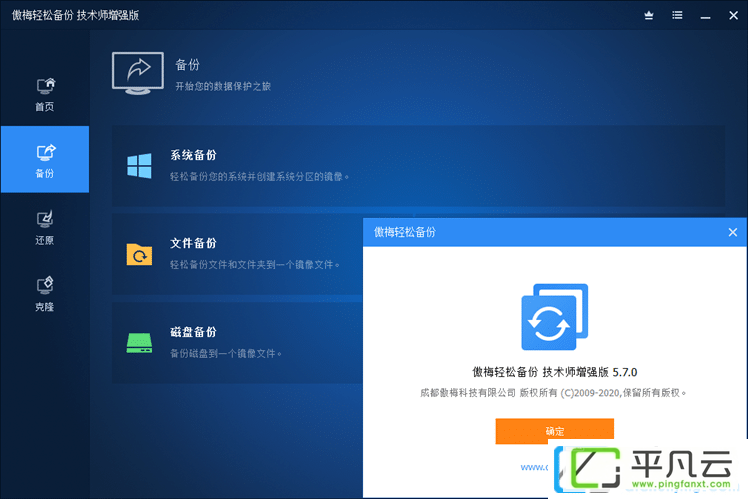Choose 磁盘备份 disk backup option
Image resolution: width=748 pixels, height=499 pixels.
[238, 343]
